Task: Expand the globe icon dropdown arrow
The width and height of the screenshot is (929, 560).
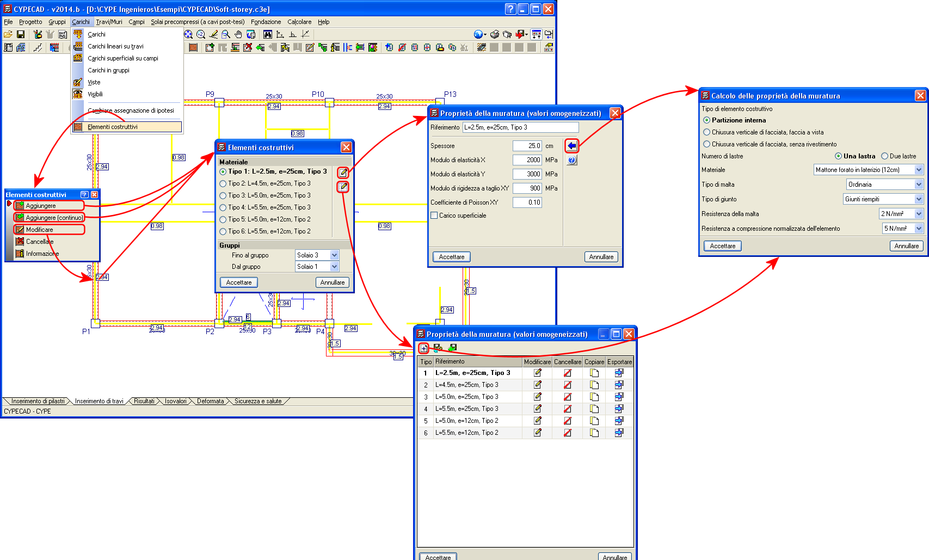Action: 485,35
